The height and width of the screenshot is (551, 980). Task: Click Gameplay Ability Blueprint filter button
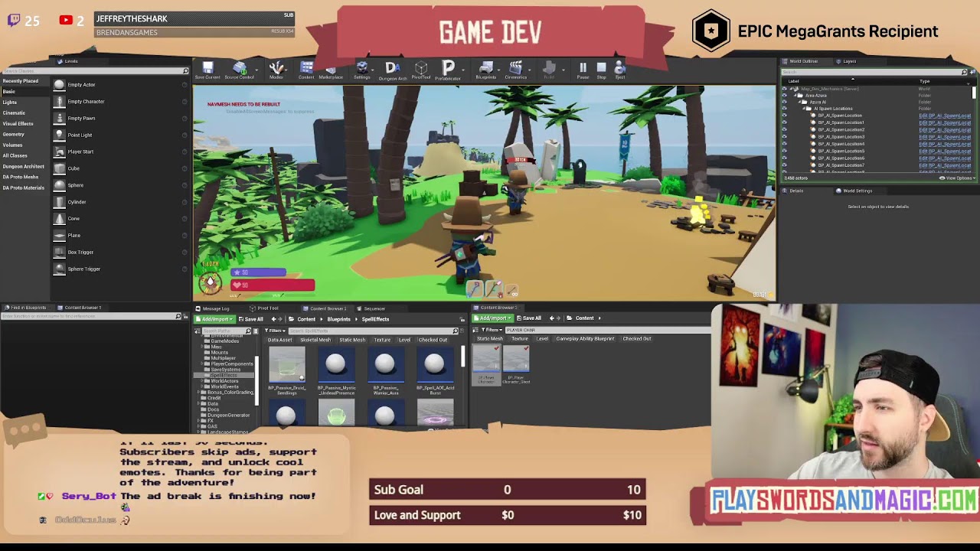585,338
